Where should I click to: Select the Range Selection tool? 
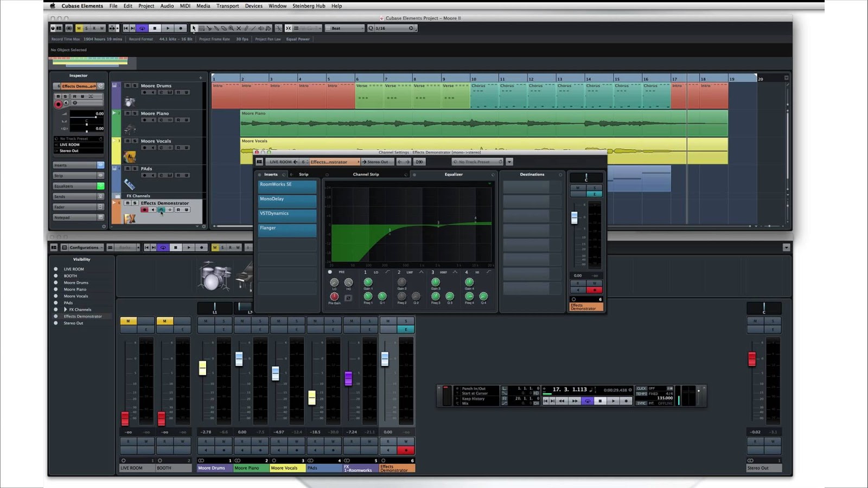click(x=201, y=28)
